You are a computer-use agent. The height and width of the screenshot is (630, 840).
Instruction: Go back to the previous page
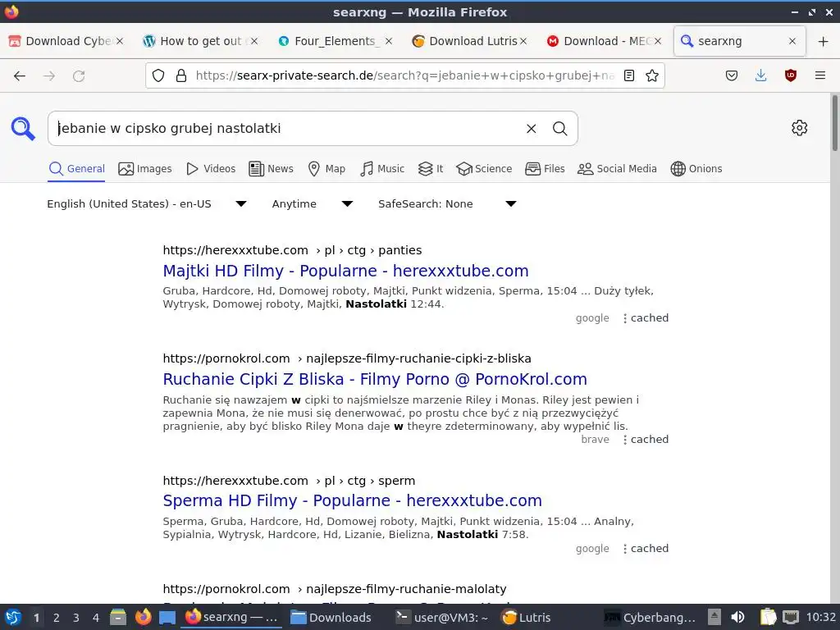coord(20,76)
